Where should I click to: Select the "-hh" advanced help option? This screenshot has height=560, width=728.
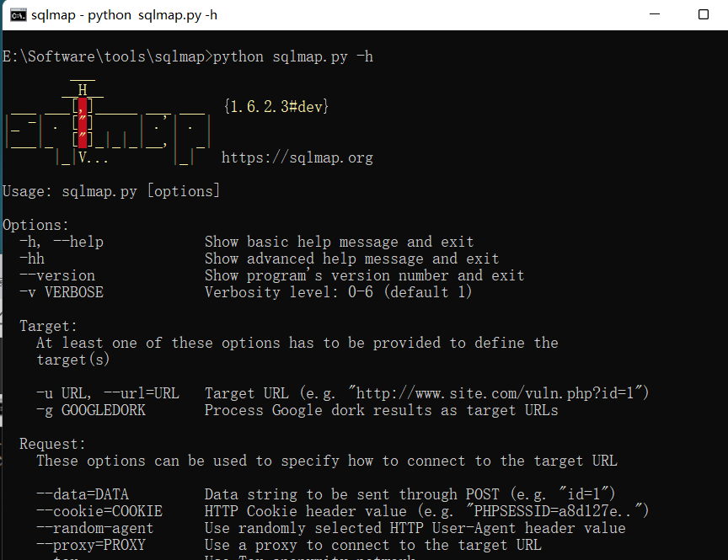click(x=31, y=259)
